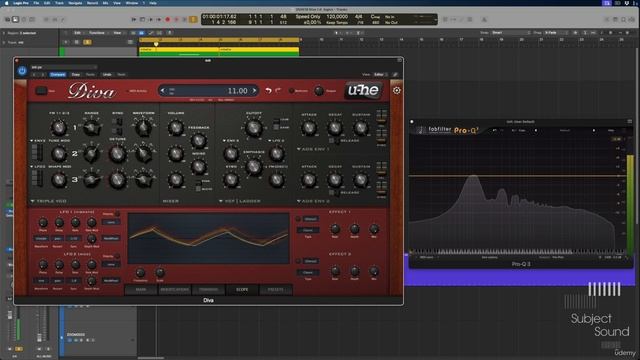Click Diva's undo arrow next to the preset display

click(x=268, y=91)
